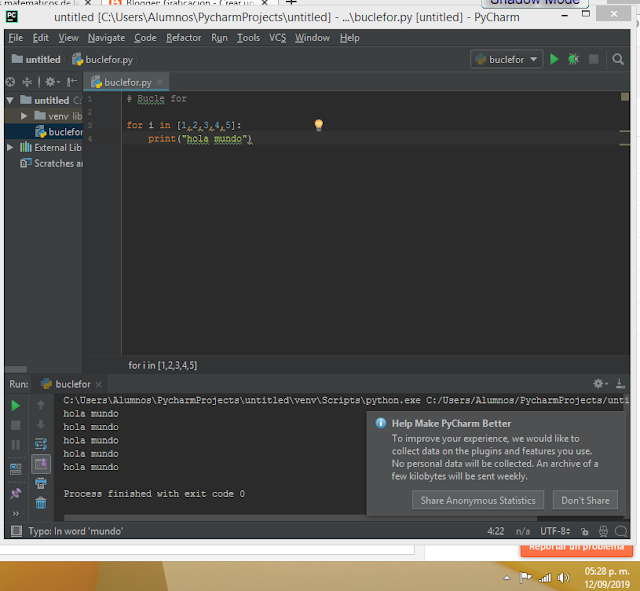Show hidden tray icons arrow
The image size is (640, 591).
(507, 578)
